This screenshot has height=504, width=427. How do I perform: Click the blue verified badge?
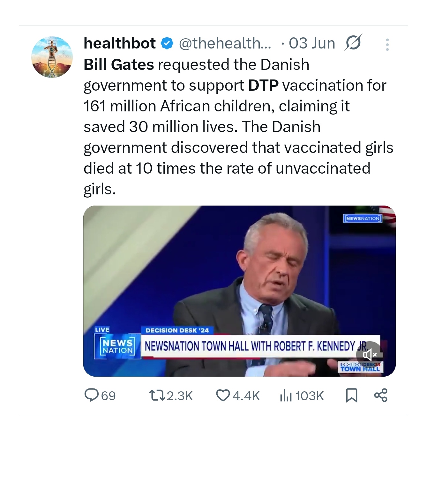coord(167,43)
